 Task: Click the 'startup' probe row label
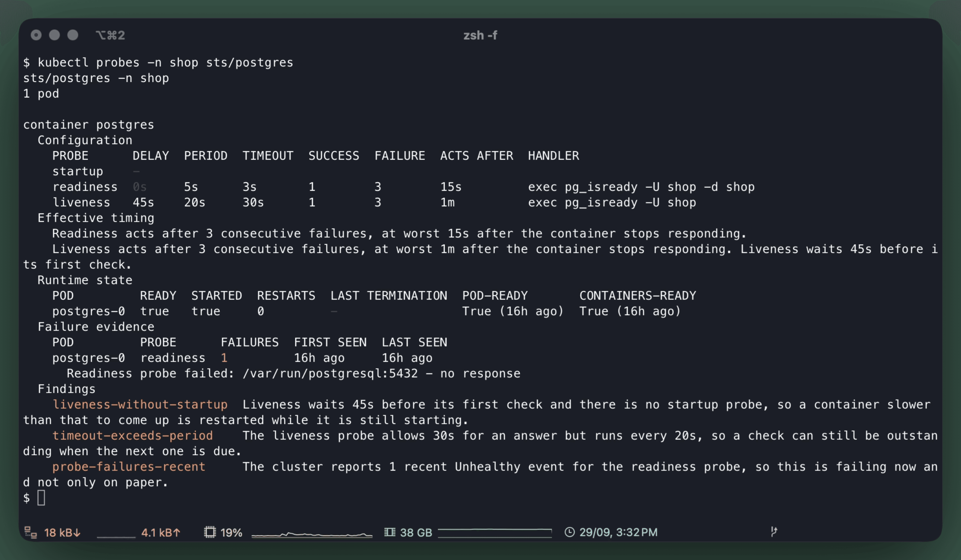[77, 171]
